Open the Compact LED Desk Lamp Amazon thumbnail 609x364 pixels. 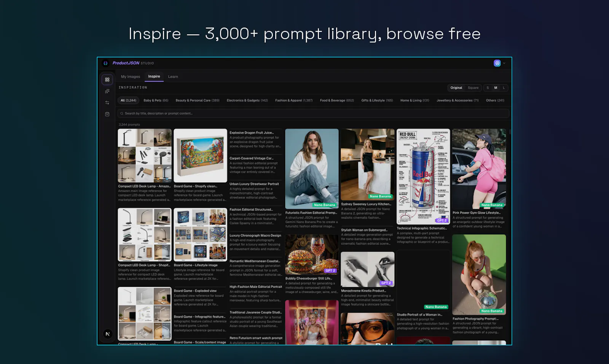pos(145,156)
